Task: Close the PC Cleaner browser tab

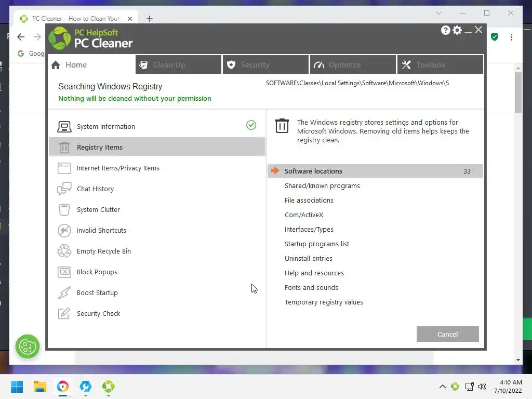Action: tap(129, 19)
